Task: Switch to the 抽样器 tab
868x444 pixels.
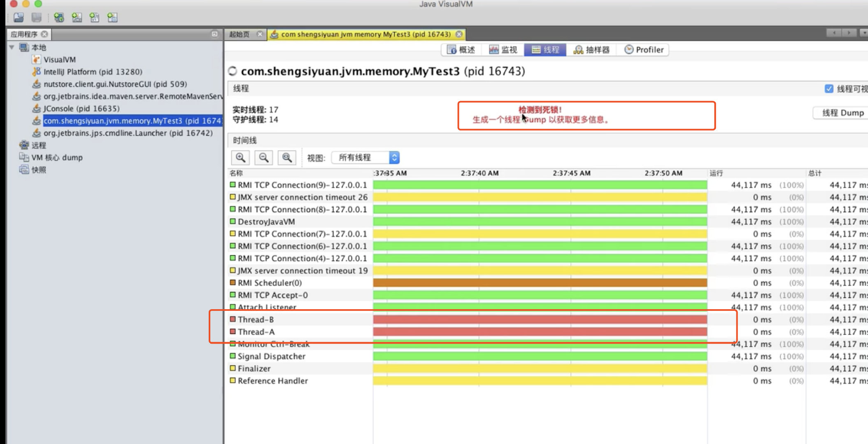Action: coord(591,50)
